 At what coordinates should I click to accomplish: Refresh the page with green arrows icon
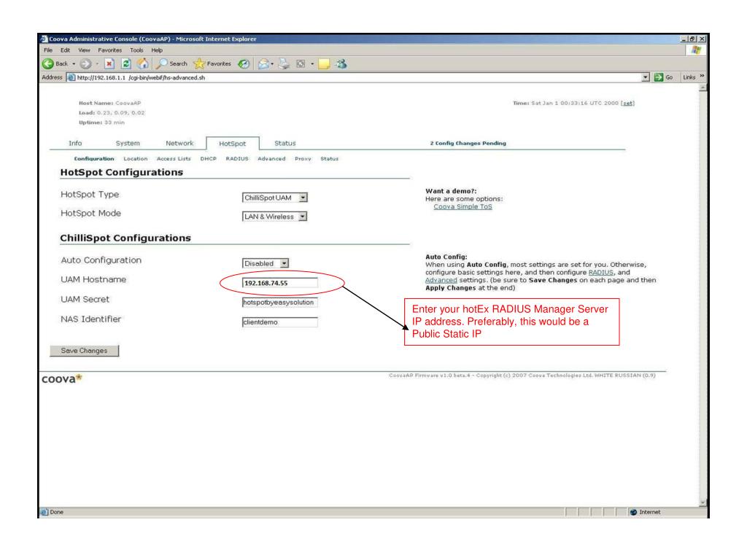coord(125,63)
